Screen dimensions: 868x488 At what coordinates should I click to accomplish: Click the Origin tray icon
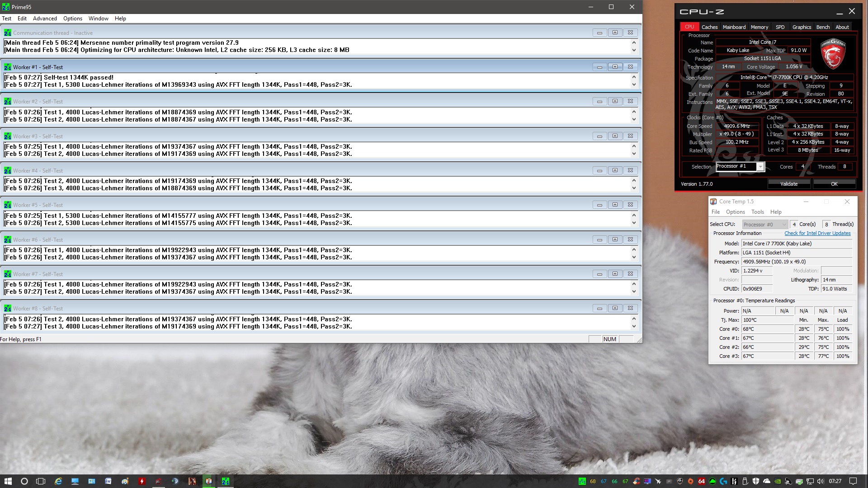[690, 481]
